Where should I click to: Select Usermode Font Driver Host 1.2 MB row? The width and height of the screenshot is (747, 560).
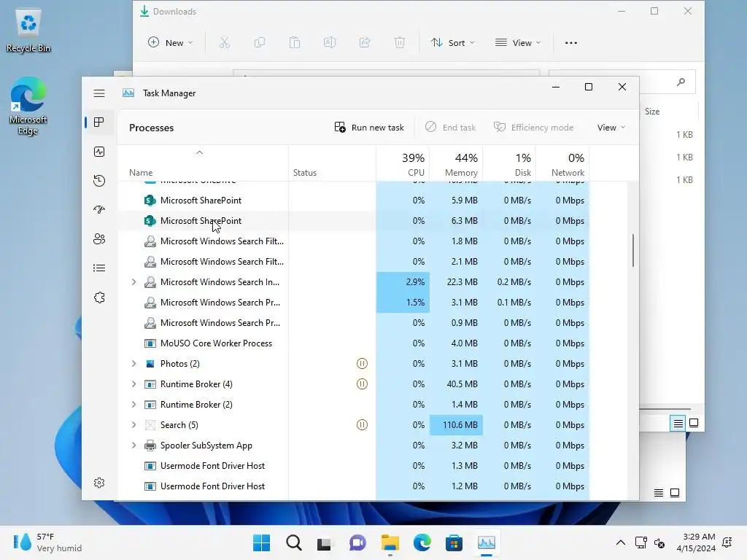coord(354,486)
